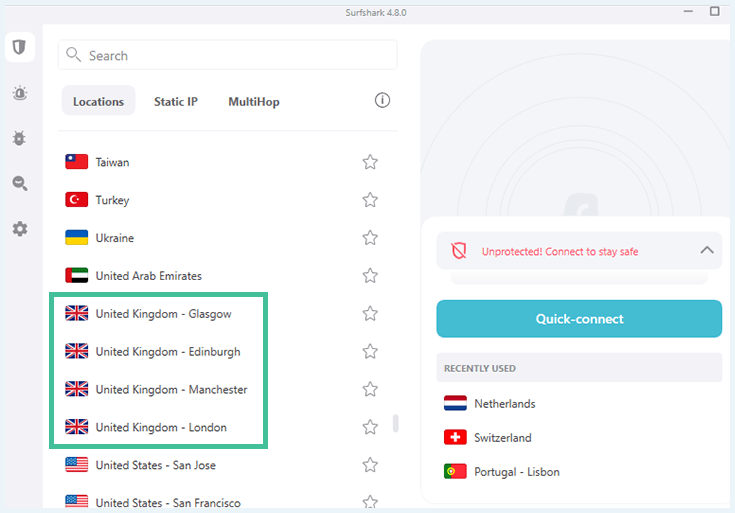The width and height of the screenshot is (735, 513).
Task: Collapse the Unprotected status chevron
Action: [707, 250]
